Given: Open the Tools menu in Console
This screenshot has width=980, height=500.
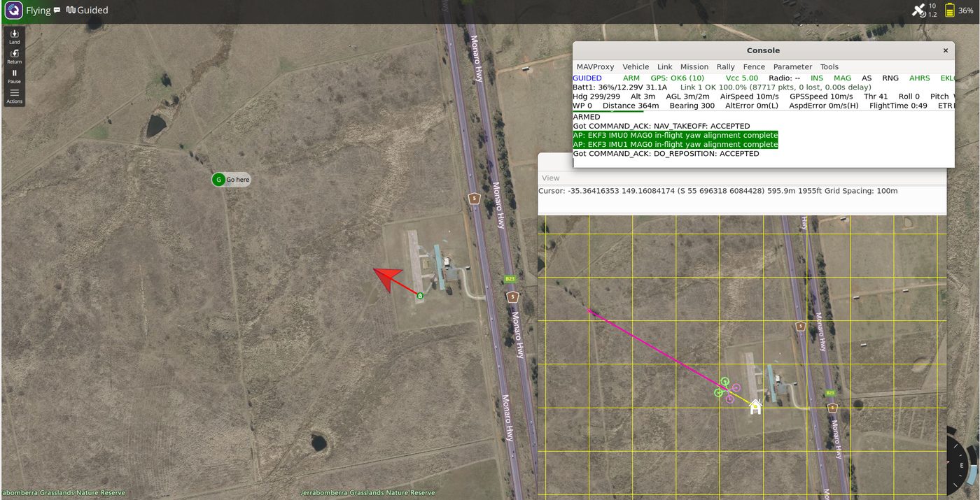Looking at the screenshot, I should click(x=829, y=67).
